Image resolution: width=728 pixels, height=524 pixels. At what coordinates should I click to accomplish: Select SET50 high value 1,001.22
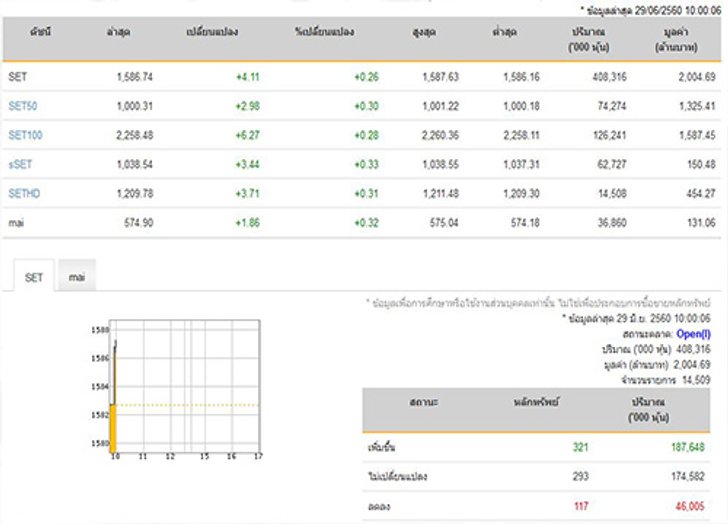[440, 106]
